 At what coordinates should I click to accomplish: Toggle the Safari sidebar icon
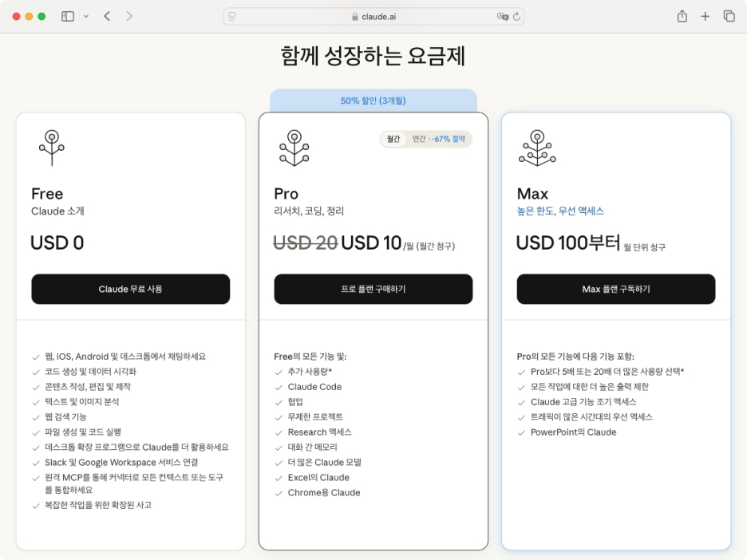tap(68, 16)
